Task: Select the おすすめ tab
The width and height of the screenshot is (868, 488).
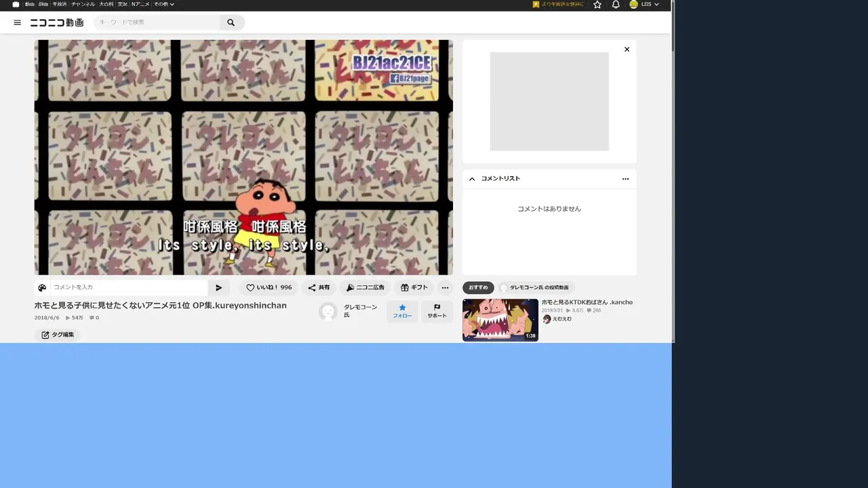Action: tap(478, 287)
